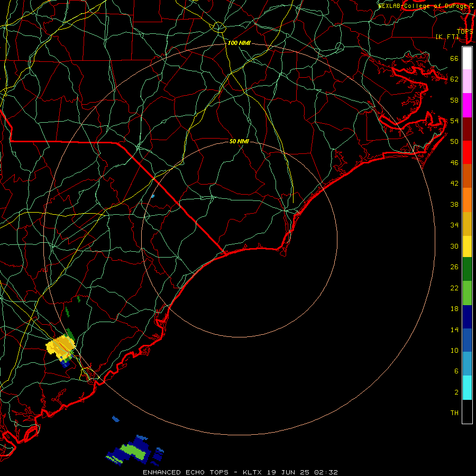Click the 100 NMI range ring label
The height and width of the screenshot is (476, 476).
point(239,43)
